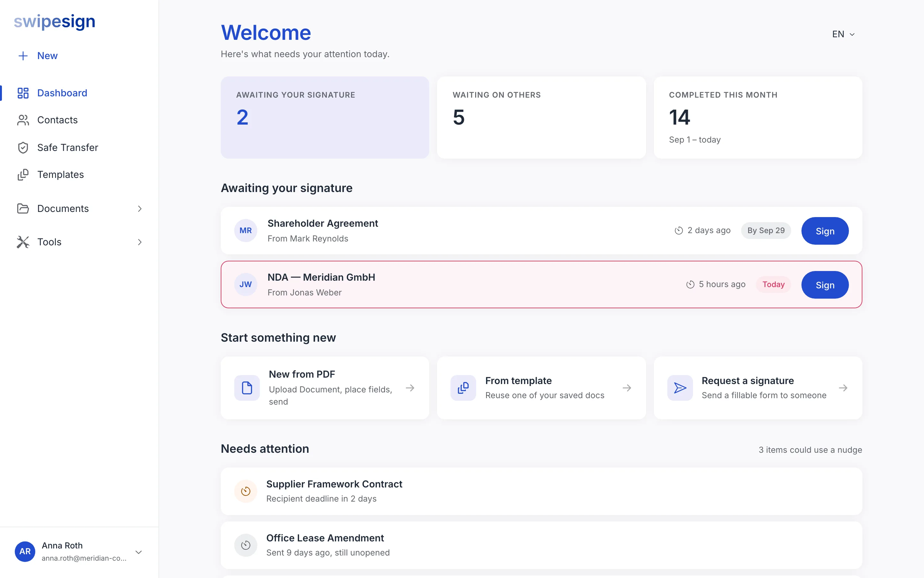Click the Templates copy icon

(x=23, y=175)
